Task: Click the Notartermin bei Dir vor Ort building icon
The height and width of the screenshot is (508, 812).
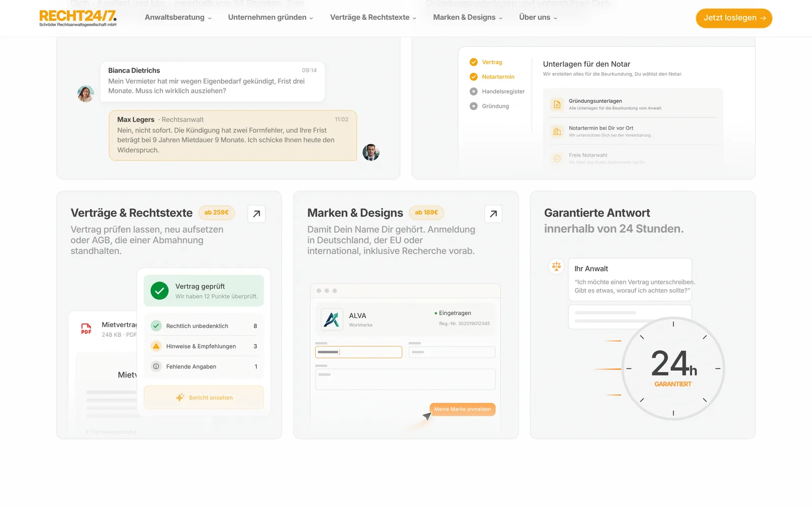Action: (557, 131)
